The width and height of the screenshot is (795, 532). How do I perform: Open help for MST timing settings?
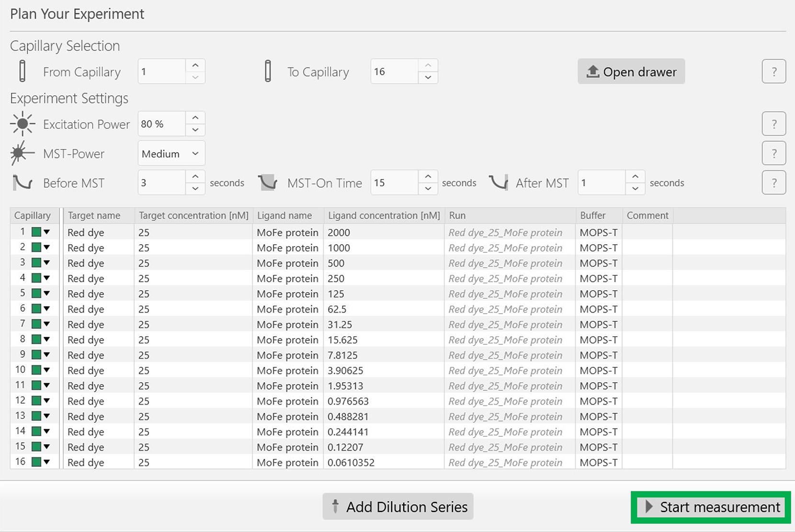(x=774, y=182)
